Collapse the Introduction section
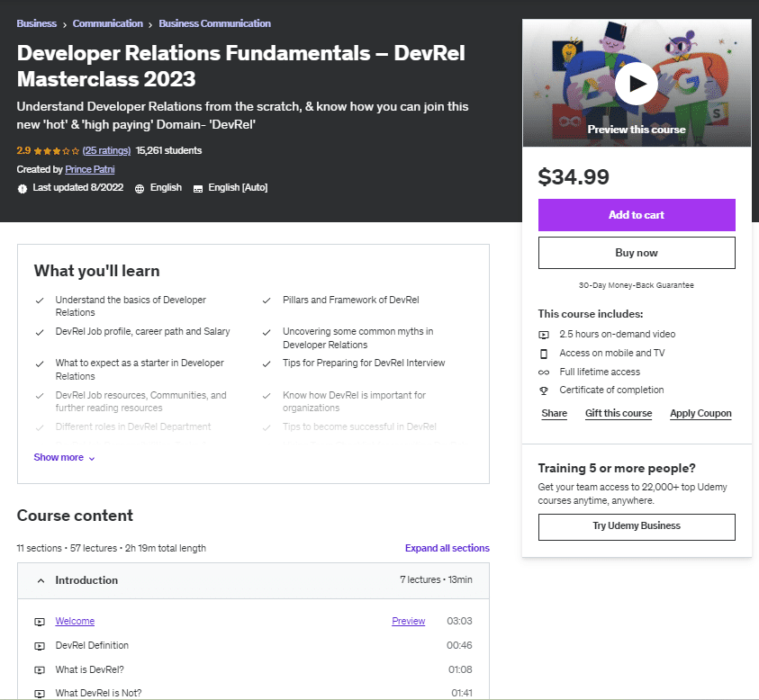The height and width of the screenshot is (700, 759). click(x=41, y=580)
